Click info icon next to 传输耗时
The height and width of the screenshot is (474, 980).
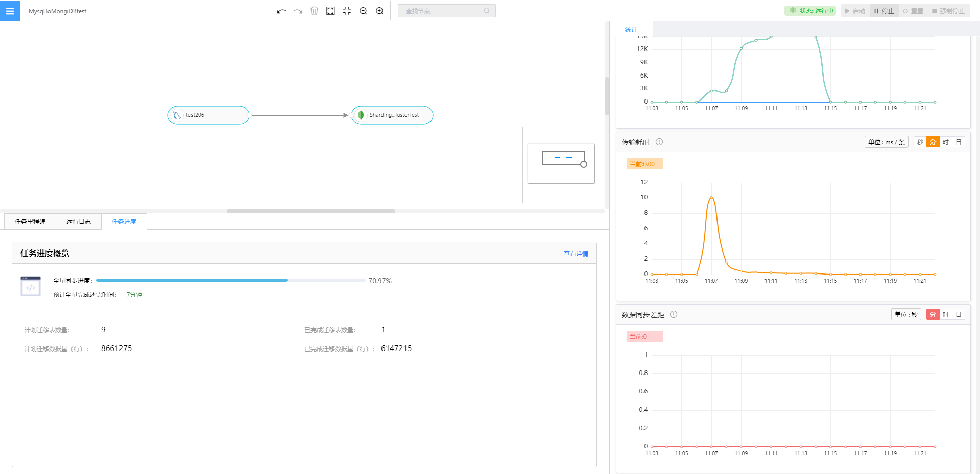coord(659,142)
